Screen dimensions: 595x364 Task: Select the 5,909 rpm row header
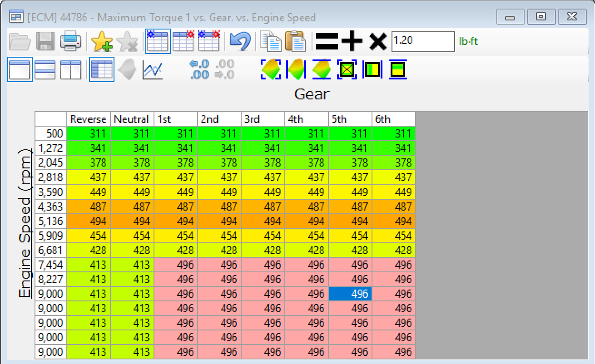[51, 236]
